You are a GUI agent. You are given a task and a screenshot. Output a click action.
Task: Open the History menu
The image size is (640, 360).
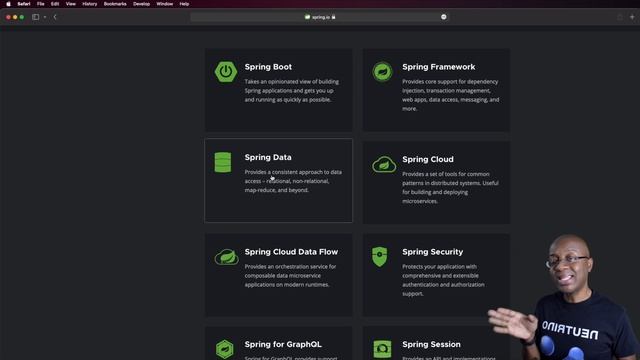point(89,4)
